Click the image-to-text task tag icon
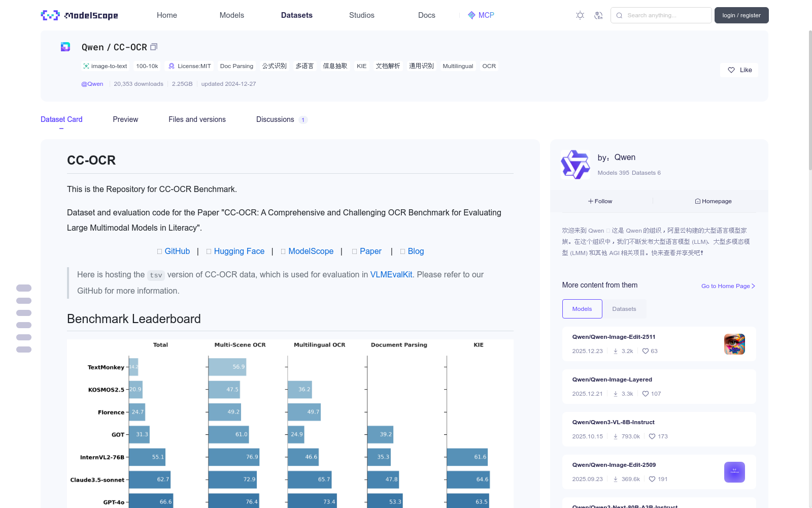812x508 pixels. coord(86,66)
